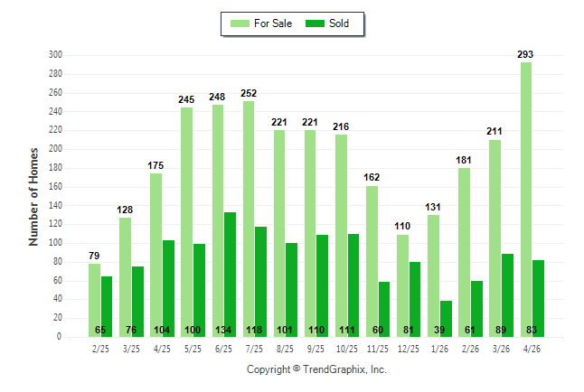The height and width of the screenshot is (392, 584).
Task: Click the 4/26 For Sale bar labeled 293
Action: click(526, 200)
